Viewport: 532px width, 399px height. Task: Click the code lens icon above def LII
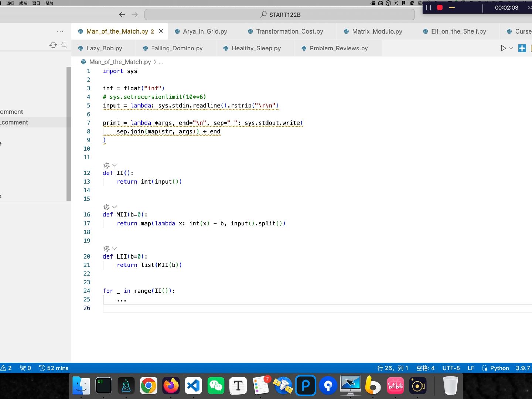pyautogui.click(x=106, y=249)
